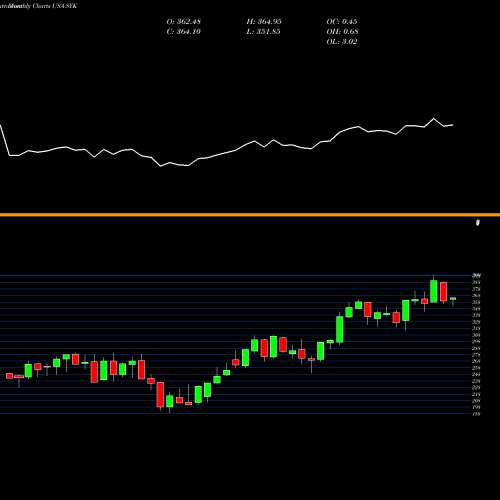Click the close price value C: 364.10
Image resolution: width=500 pixels, height=500 pixels.
click(x=184, y=32)
